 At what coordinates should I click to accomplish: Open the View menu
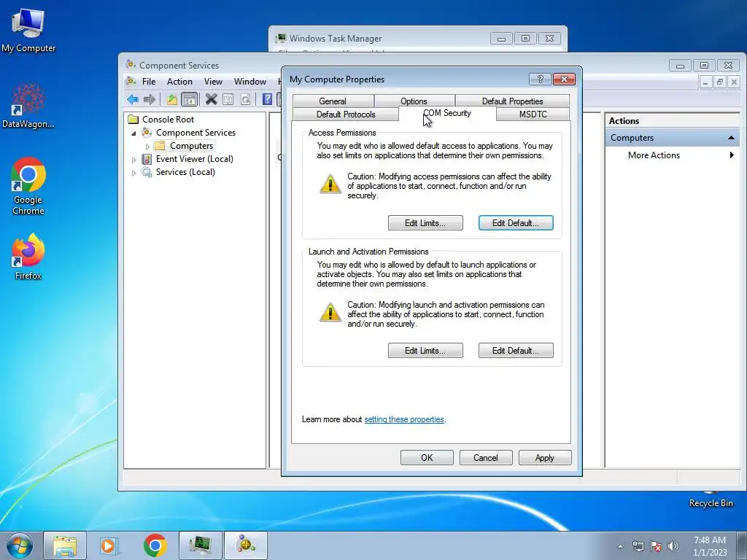(x=213, y=82)
